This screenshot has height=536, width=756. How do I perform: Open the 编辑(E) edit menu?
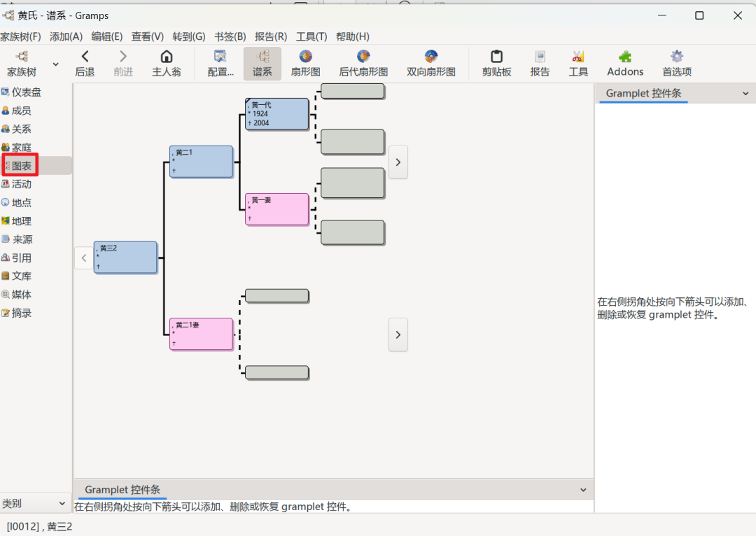pos(106,36)
